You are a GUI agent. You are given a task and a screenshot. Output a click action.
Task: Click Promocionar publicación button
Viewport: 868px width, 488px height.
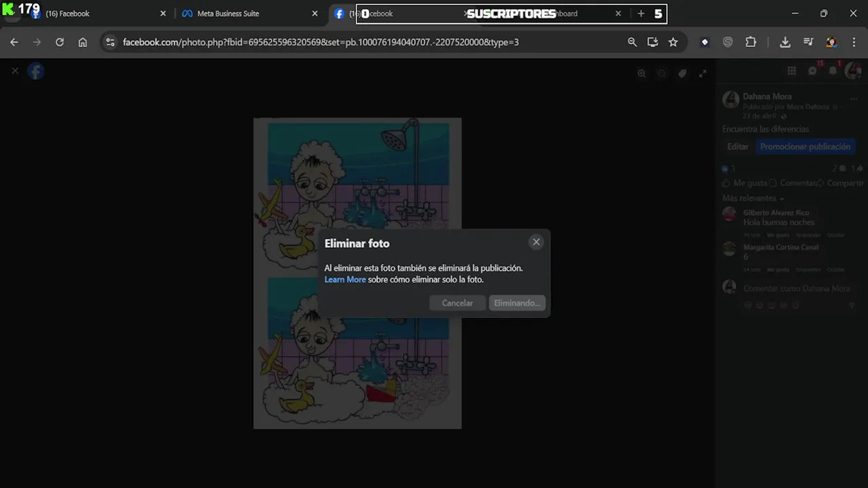click(805, 146)
